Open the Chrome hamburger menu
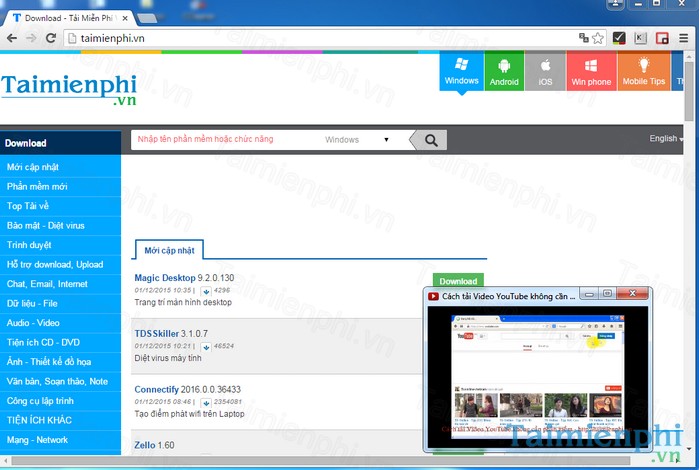Viewport: 699px width, 470px height. (685, 38)
